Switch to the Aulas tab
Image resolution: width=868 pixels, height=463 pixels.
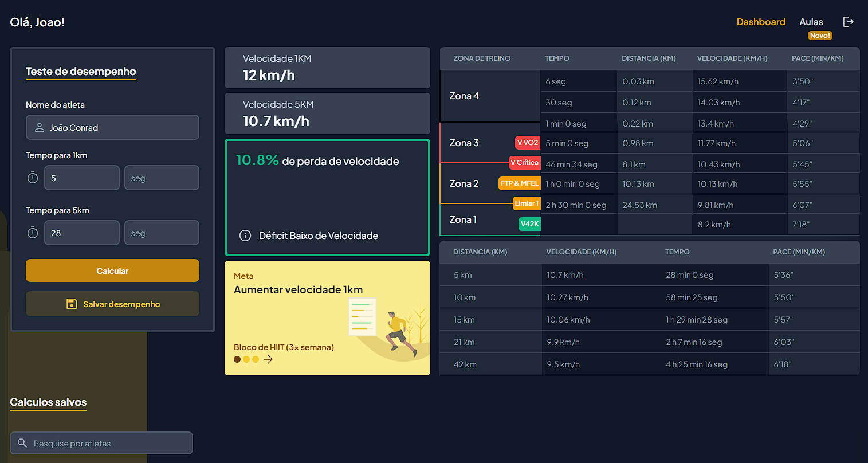(x=811, y=22)
